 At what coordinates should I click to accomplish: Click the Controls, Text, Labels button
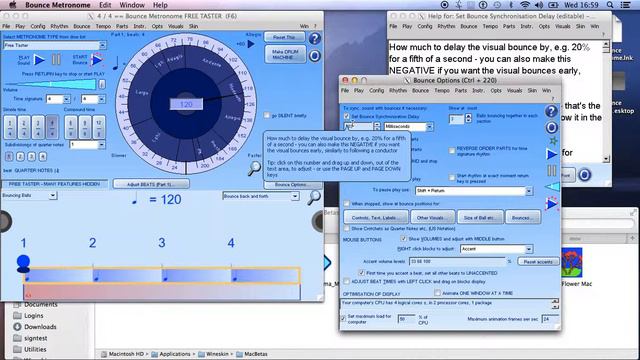[x=376, y=218]
